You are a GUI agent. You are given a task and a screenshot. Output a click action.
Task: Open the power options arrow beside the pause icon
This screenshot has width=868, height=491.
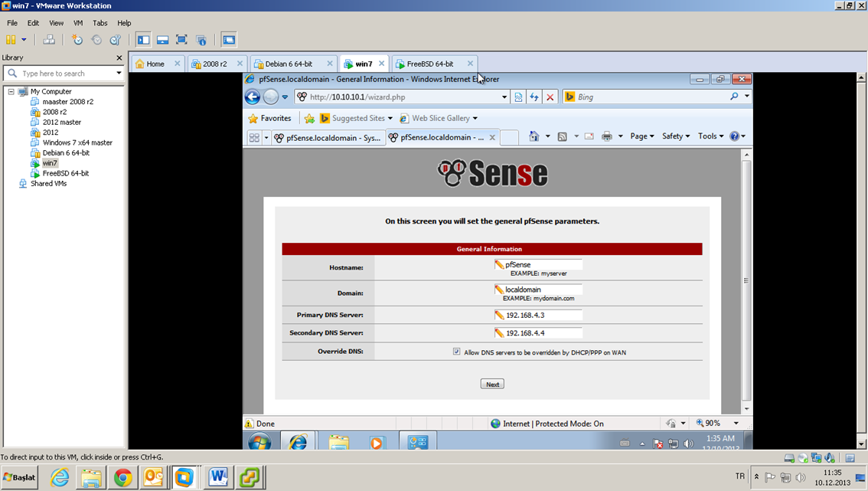[24, 40]
